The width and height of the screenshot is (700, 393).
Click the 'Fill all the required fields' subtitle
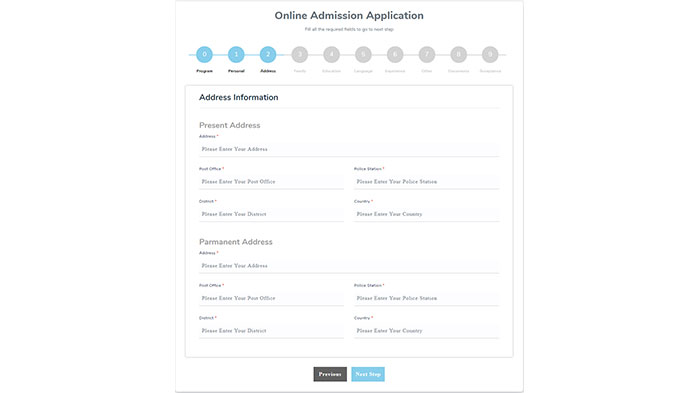349,29
